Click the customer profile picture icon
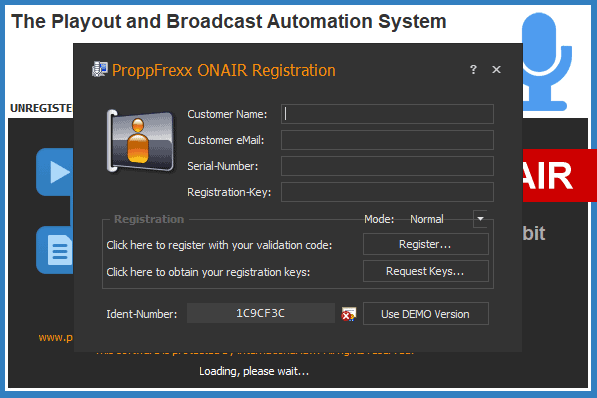 coord(141,141)
